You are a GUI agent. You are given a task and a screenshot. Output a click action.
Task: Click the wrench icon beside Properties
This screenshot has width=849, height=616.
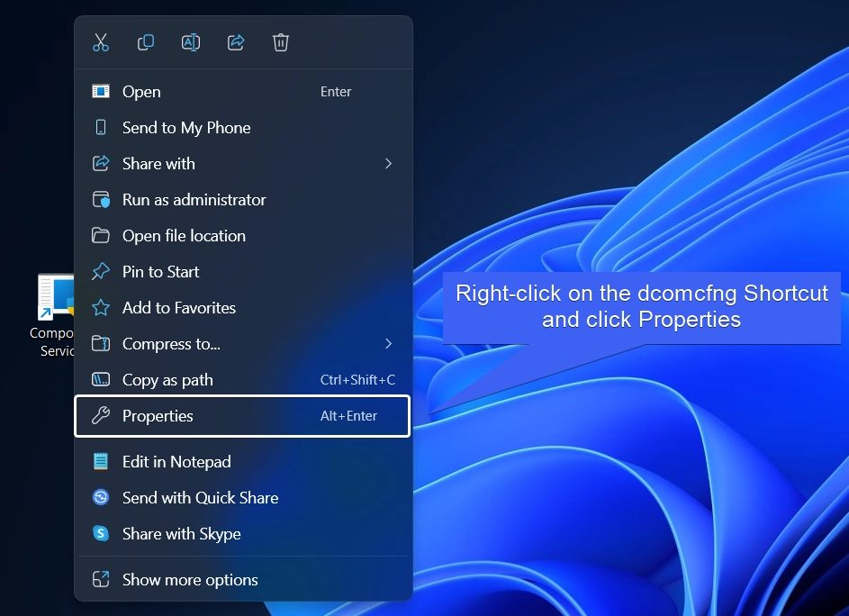101,415
